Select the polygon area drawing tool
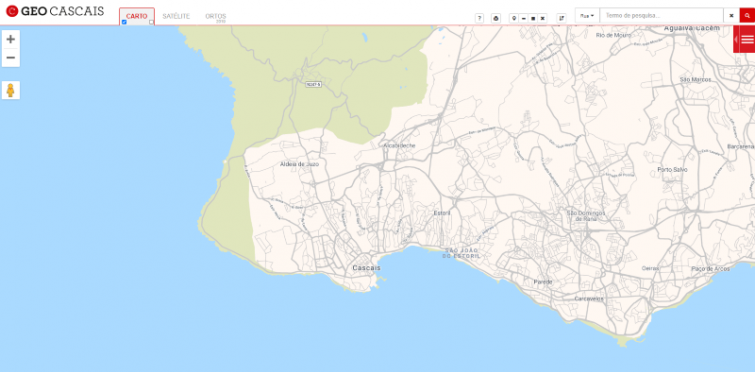This screenshot has height=372, width=755. (533, 18)
